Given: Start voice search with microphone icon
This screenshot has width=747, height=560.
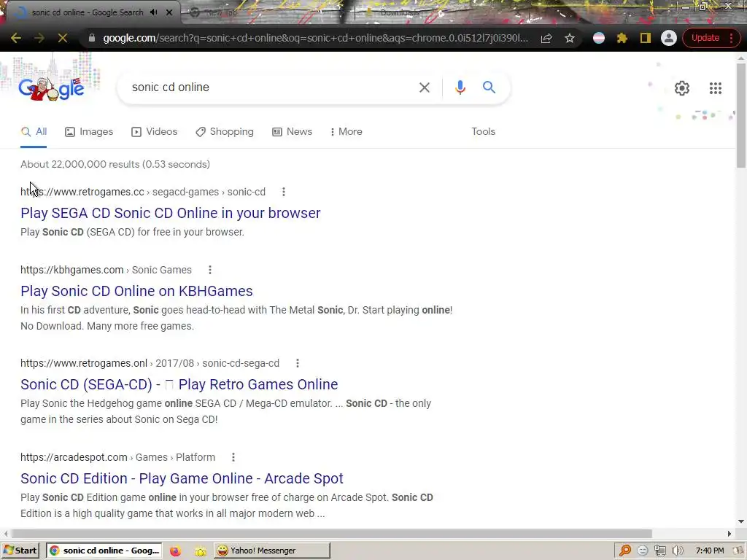Looking at the screenshot, I should pyautogui.click(x=460, y=87).
